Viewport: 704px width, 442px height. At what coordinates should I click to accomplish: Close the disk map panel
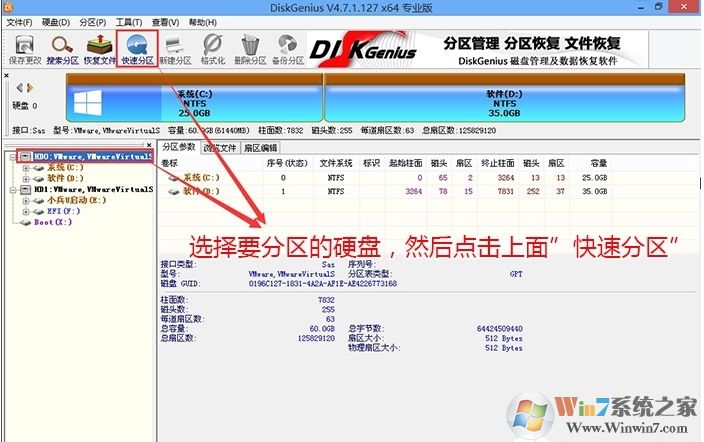tap(6, 75)
